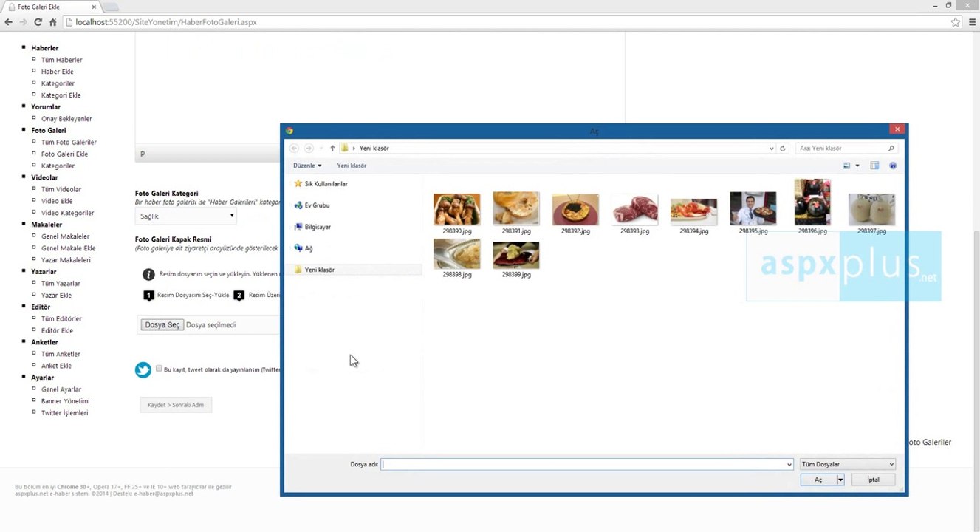Open the Tüm Haberler link
This screenshot has height=532, width=980.
(62, 60)
